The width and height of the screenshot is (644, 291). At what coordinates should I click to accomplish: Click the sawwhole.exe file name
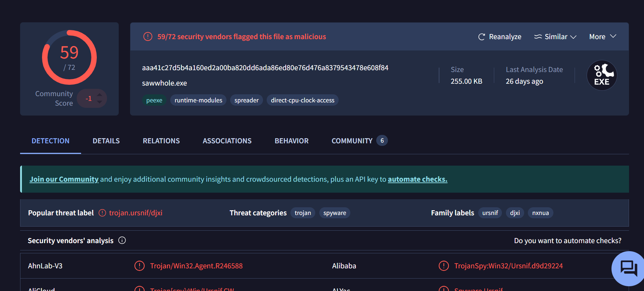point(164,83)
